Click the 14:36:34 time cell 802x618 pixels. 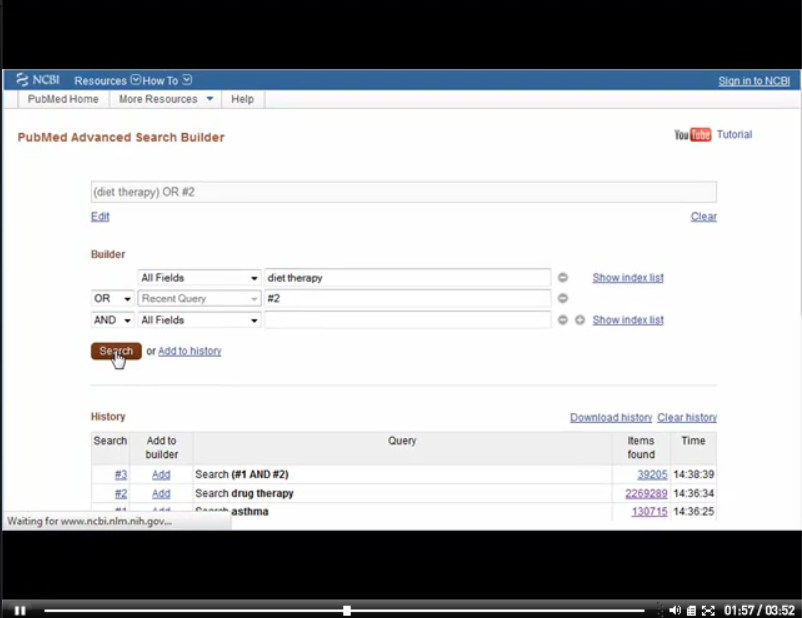click(x=693, y=494)
